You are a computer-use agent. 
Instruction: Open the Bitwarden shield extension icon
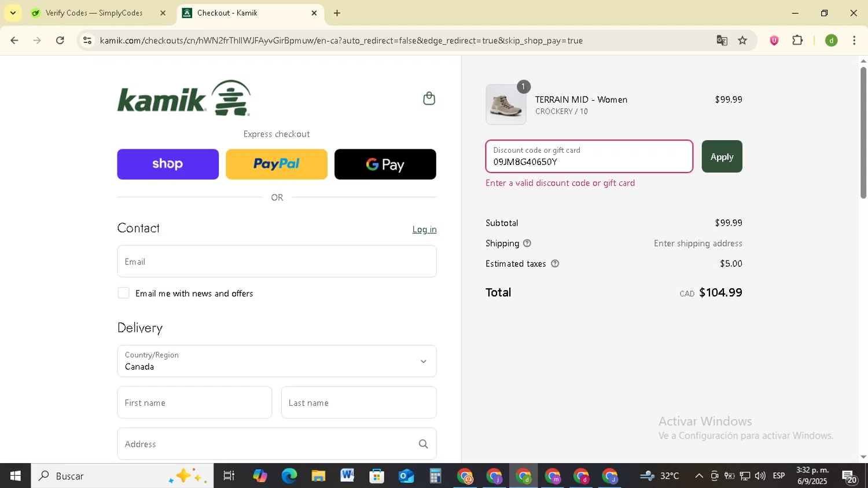click(774, 41)
